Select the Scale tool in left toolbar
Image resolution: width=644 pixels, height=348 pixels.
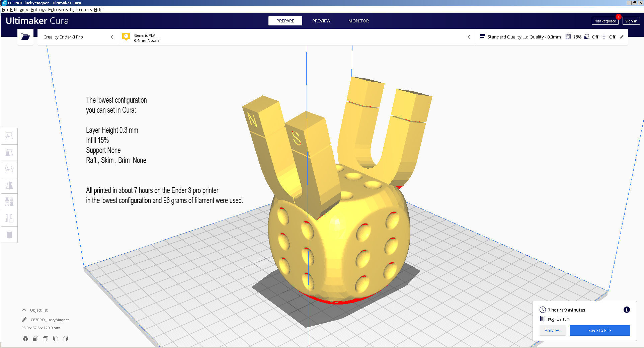coord(9,153)
